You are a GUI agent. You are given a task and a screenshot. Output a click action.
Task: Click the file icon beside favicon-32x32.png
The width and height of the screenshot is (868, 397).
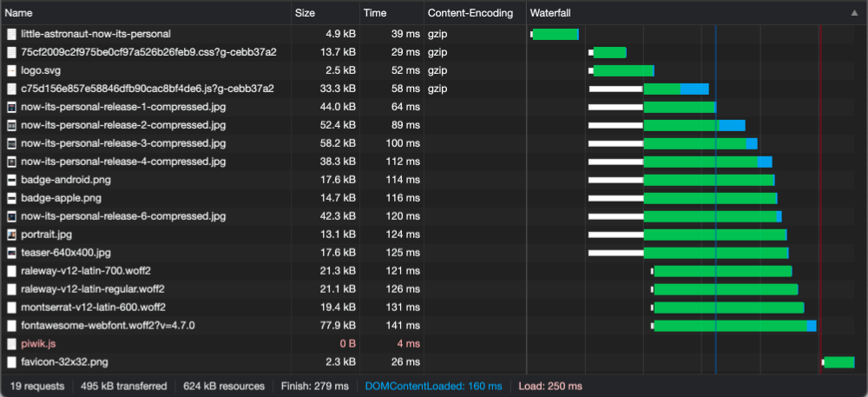(x=11, y=362)
